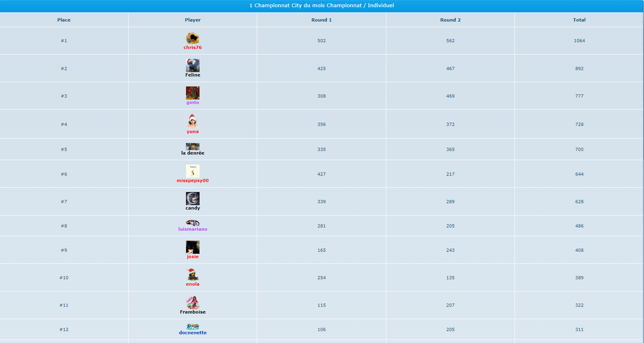Image resolution: width=644 pixels, height=343 pixels.
Task: Click the Championnat City title bar
Action: (321, 6)
